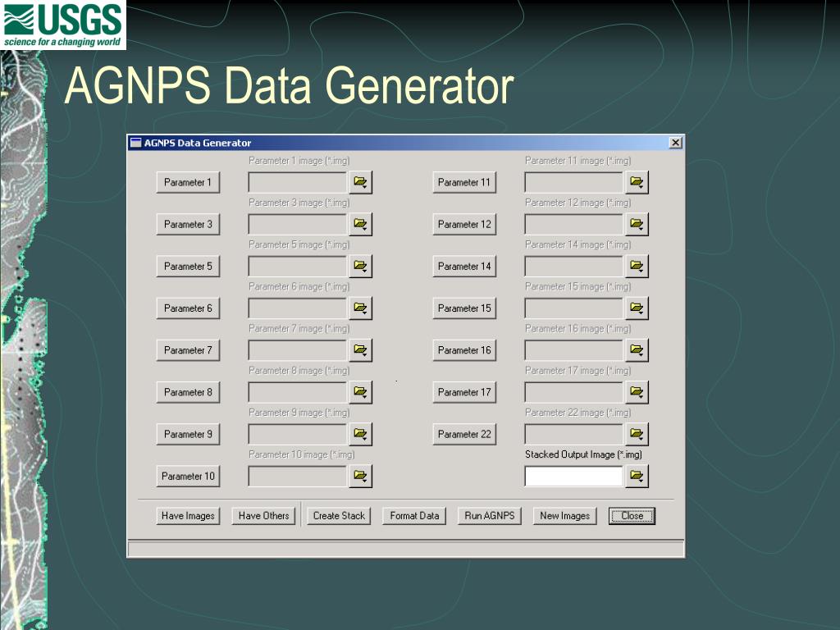Browse for Parameter 14 image file
The height and width of the screenshot is (630, 840).
637,267
